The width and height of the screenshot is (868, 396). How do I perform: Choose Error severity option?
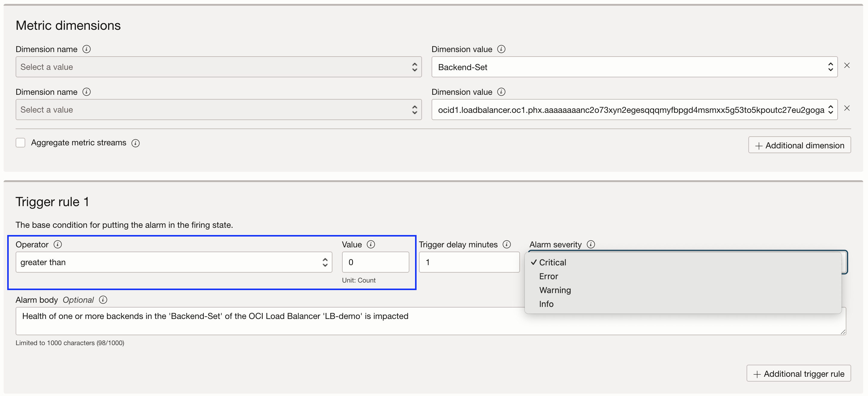[x=549, y=277]
